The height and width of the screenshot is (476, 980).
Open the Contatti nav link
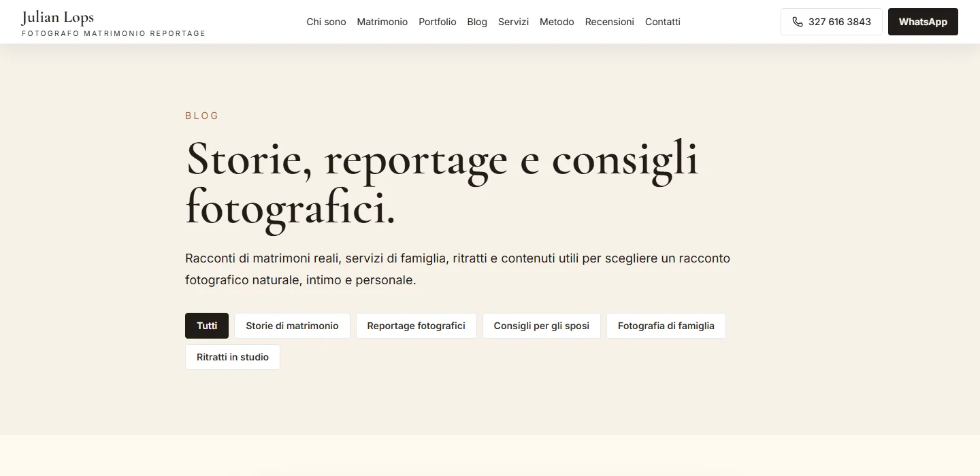coord(663,22)
